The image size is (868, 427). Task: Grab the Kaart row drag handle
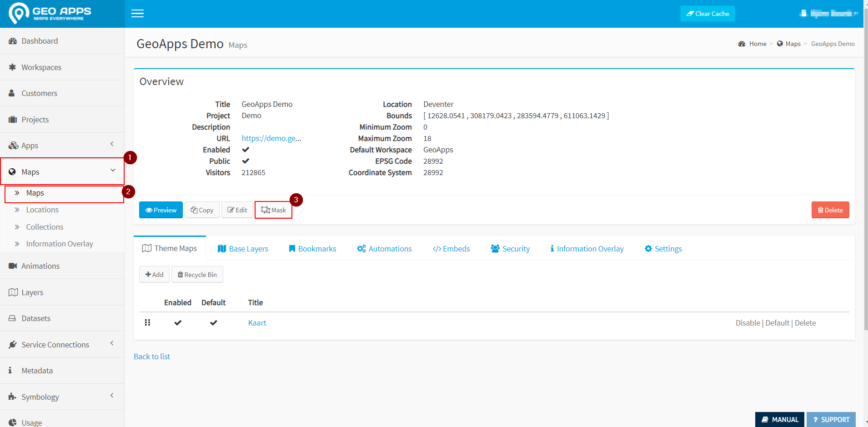click(x=147, y=322)
